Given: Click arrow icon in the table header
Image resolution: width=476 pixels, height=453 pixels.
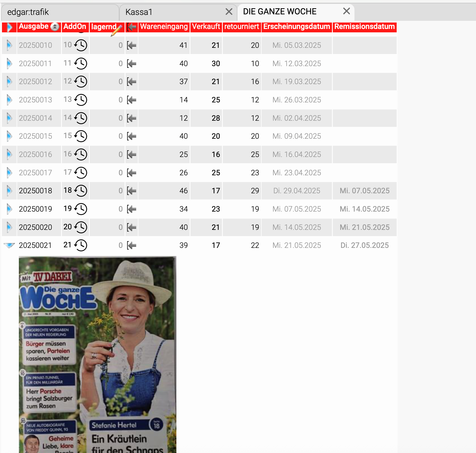Looking at the screenshot, I should 132,27.
